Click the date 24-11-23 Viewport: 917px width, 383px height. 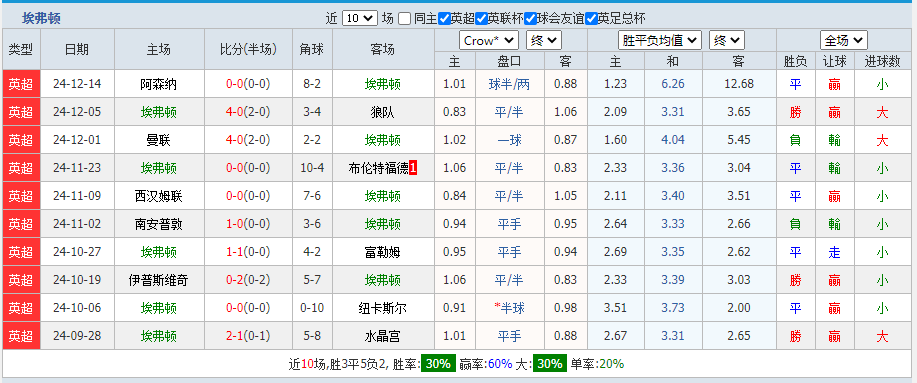77,168
